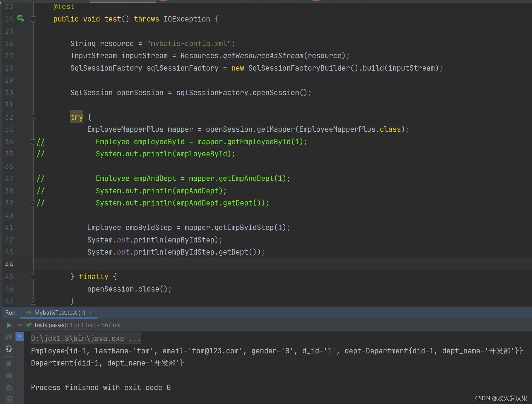
Task: Click openSession.close() on line 46
Action: (127, 289)
